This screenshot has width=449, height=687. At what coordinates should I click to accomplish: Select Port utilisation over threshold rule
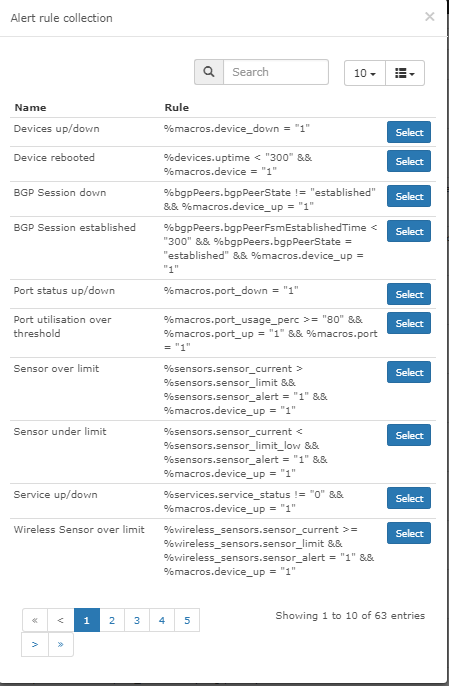(409, 323)
